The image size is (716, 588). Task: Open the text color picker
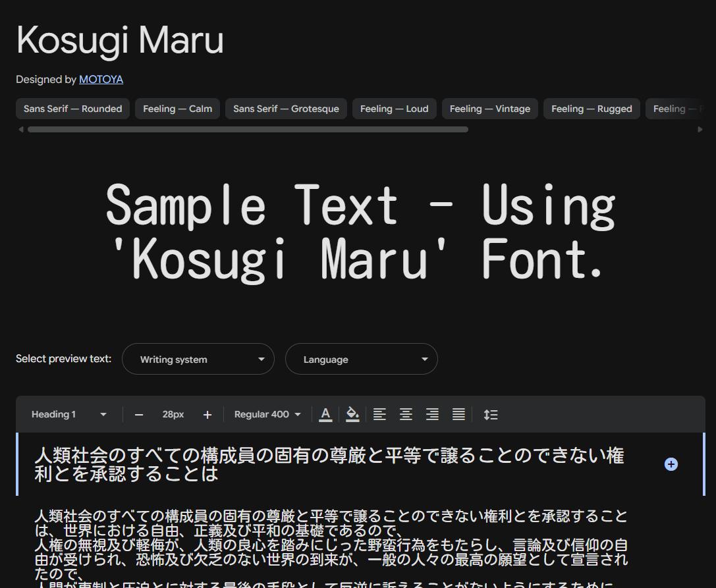pos(325,415)
